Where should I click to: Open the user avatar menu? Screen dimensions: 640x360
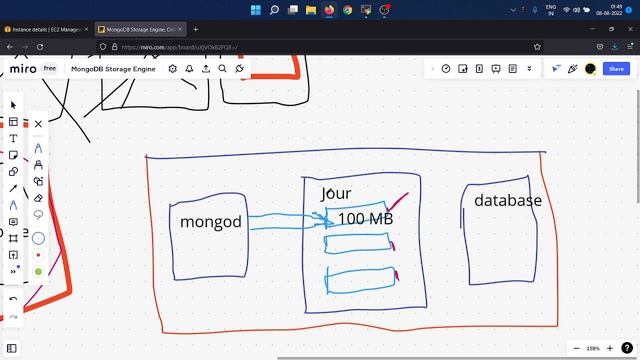pos(590,69)
